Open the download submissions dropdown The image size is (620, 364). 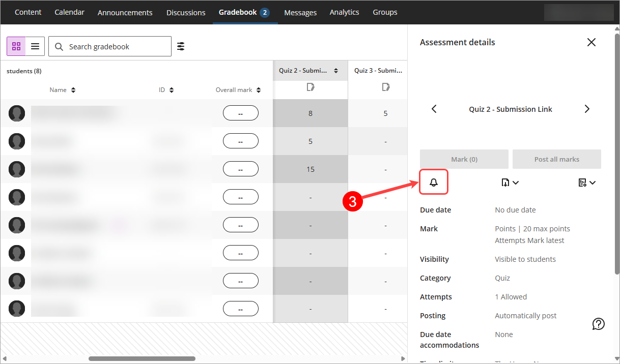tap(510, 183)
